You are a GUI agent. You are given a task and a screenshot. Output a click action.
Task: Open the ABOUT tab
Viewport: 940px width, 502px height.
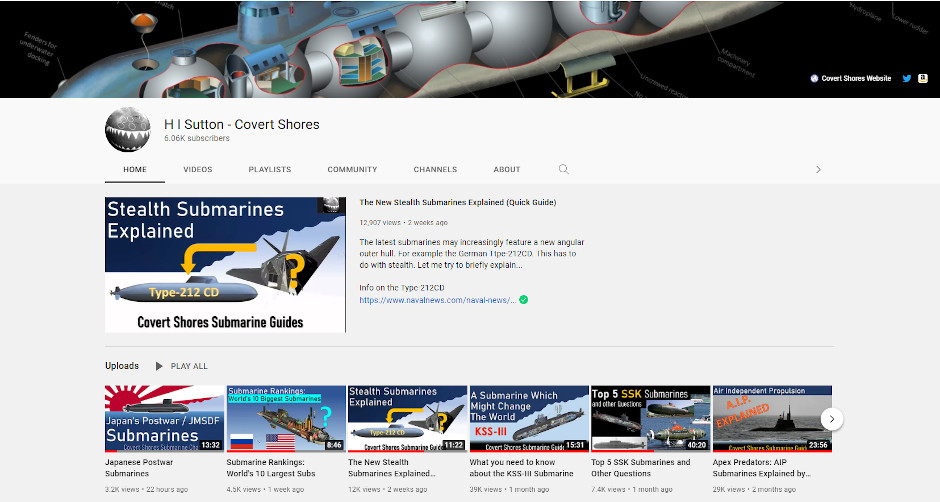[507, 170]
